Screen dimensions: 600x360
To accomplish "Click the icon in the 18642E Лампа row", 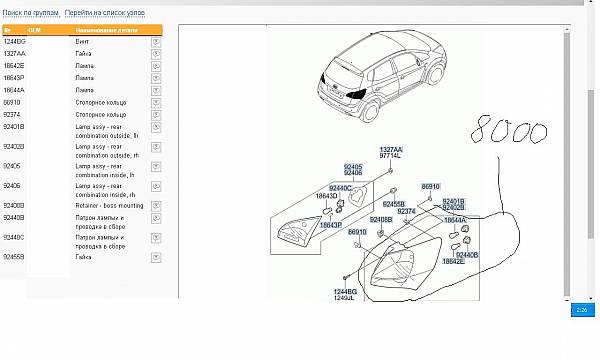I will coord(156,67).
